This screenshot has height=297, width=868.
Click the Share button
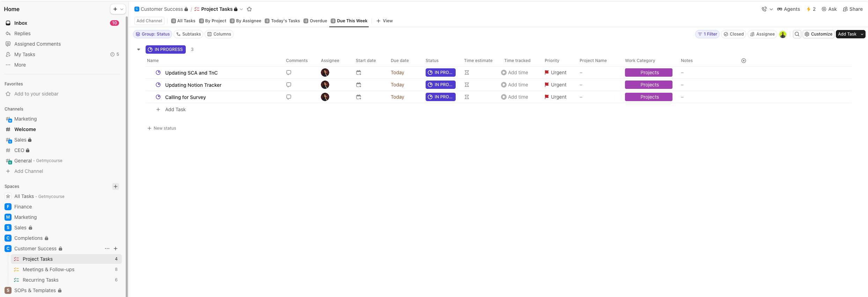(x=853, y=9)
